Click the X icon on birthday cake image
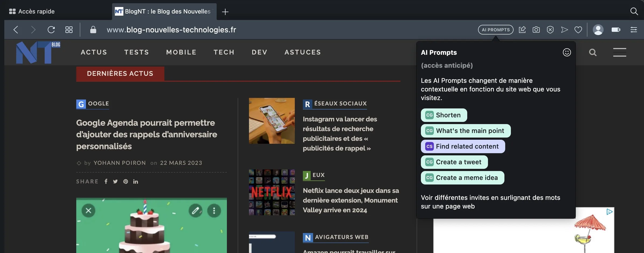The height and width of the screenshot is (253, 644). 88,211
